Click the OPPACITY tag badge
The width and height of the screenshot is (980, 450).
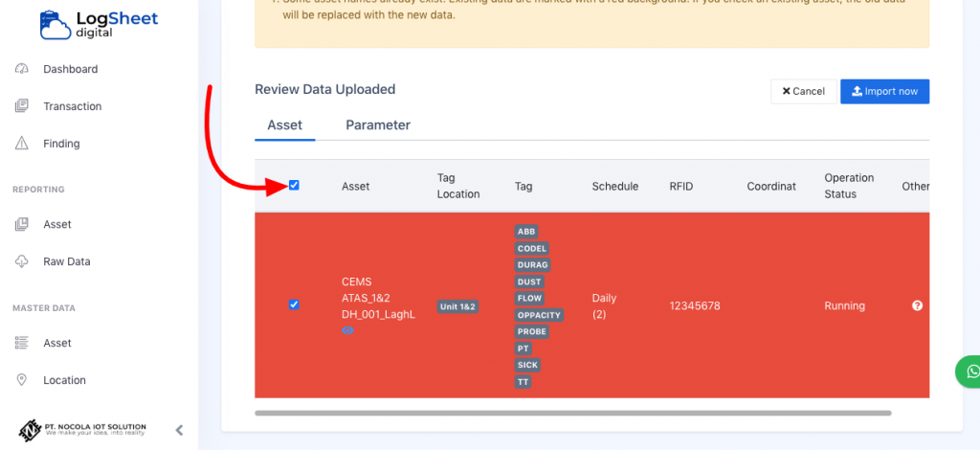click(539, 315)
